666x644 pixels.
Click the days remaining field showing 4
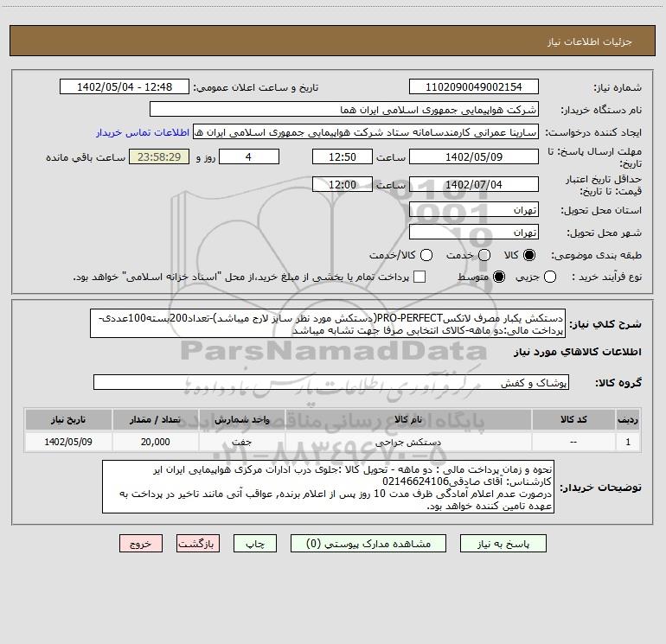pos(249,156)
